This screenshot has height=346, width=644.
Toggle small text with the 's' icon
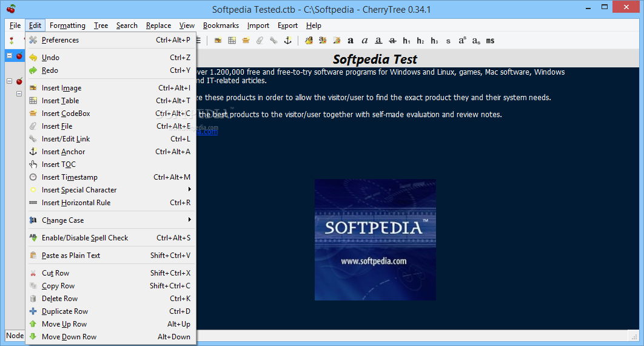pyautogui.click(x=448, y=41)
